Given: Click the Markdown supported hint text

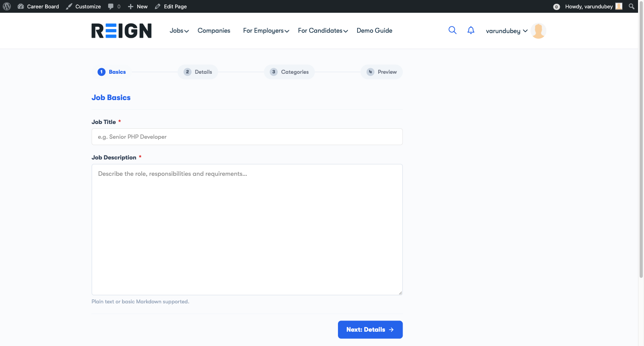Looking at the screenshot, I should point(140,302).
